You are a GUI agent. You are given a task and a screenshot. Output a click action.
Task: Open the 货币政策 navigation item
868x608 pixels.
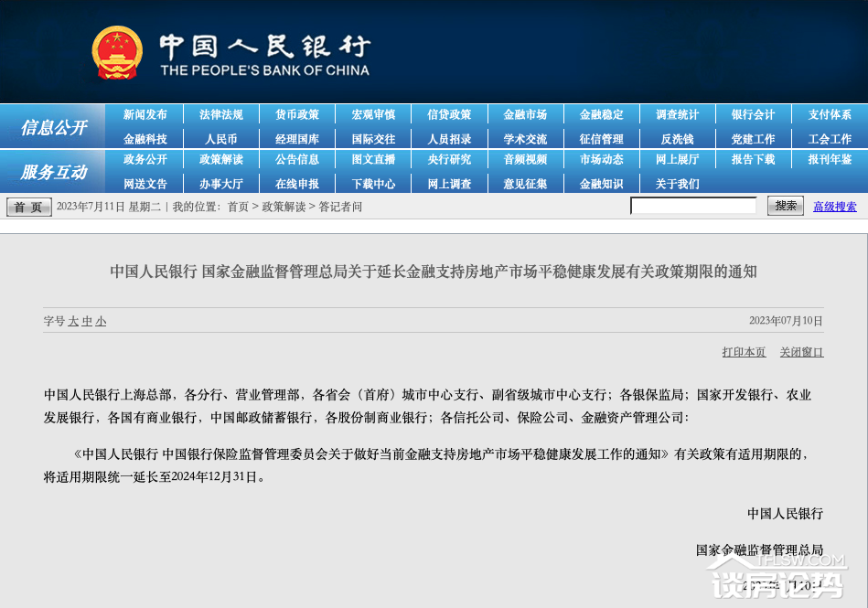(x=297, y=114)
